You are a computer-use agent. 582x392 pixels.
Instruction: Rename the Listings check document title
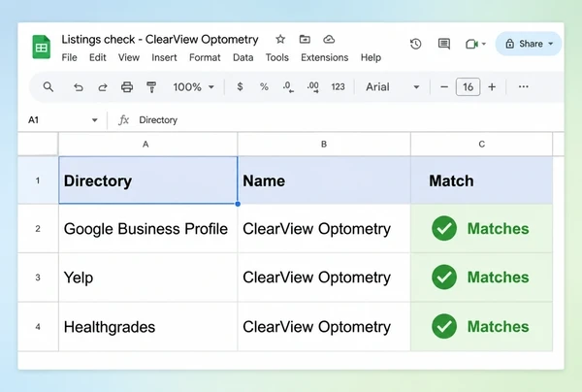[x=160, y=40]
